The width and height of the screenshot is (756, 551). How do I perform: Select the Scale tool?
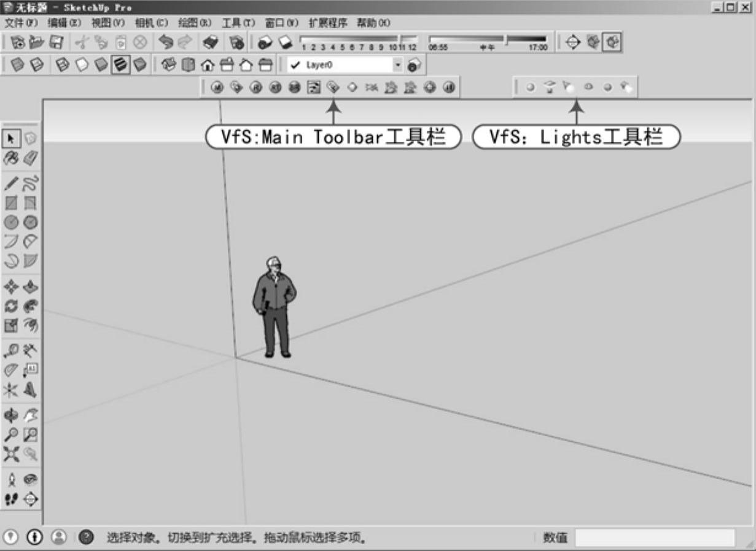click(11, 325)
